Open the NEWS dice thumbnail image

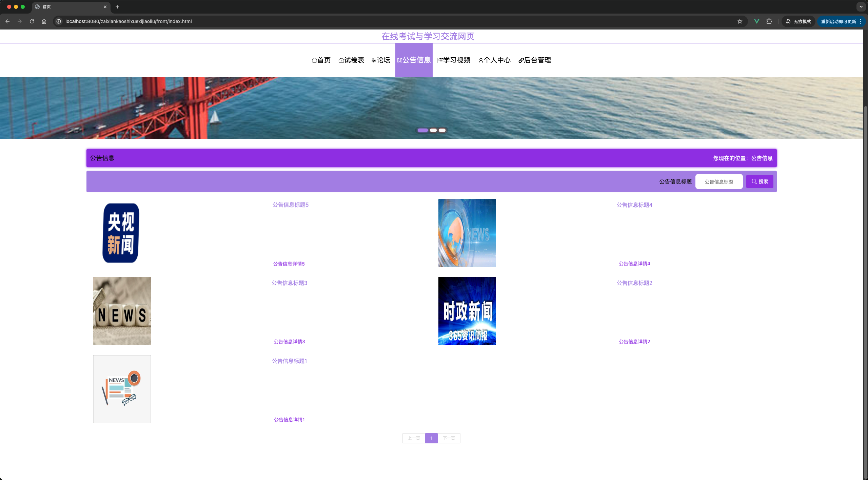pos(122,311)
